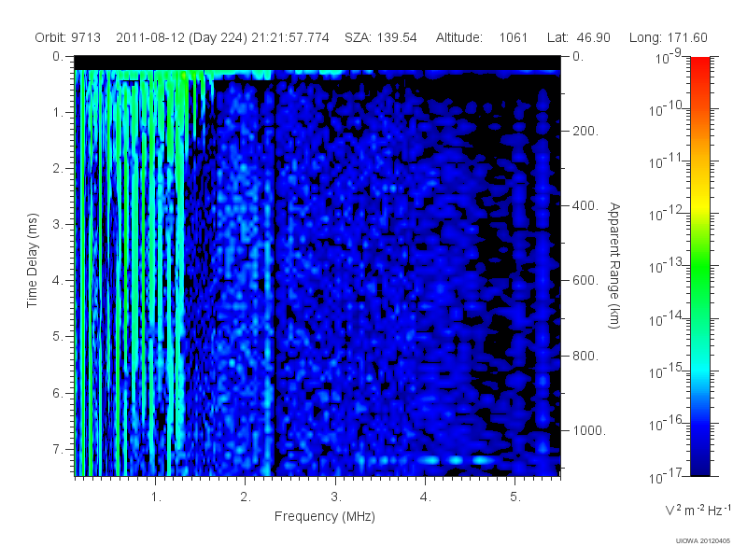Click the Lat: 46.90 value

point(578,37)
